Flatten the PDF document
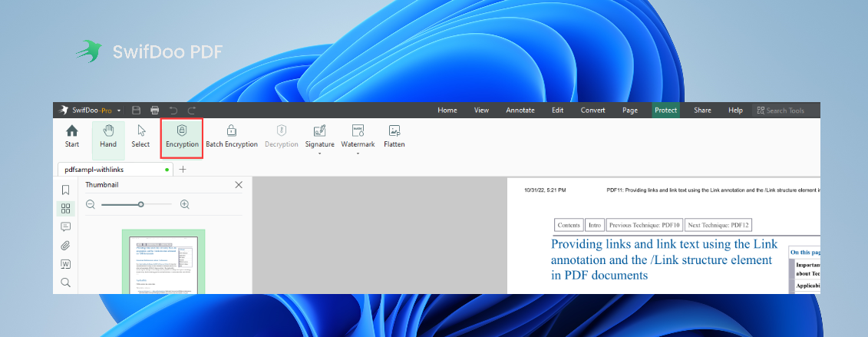This screenshot has height=337, width=868. (x=394, y=137)
